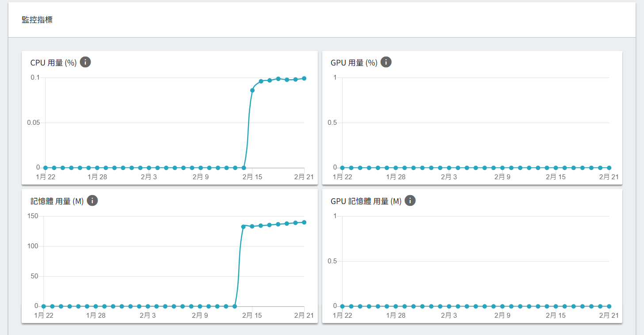Click the CPU 用量 (%) chart title
The height and width of the screenshot is (335, 644).
coord(53,63)
